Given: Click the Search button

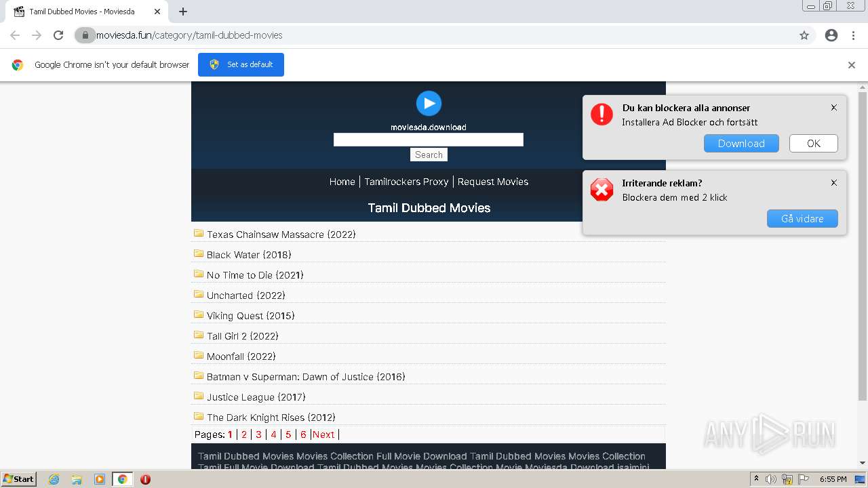Looking at the screenshot, I should pyautogui.click(x=429, y=155).
